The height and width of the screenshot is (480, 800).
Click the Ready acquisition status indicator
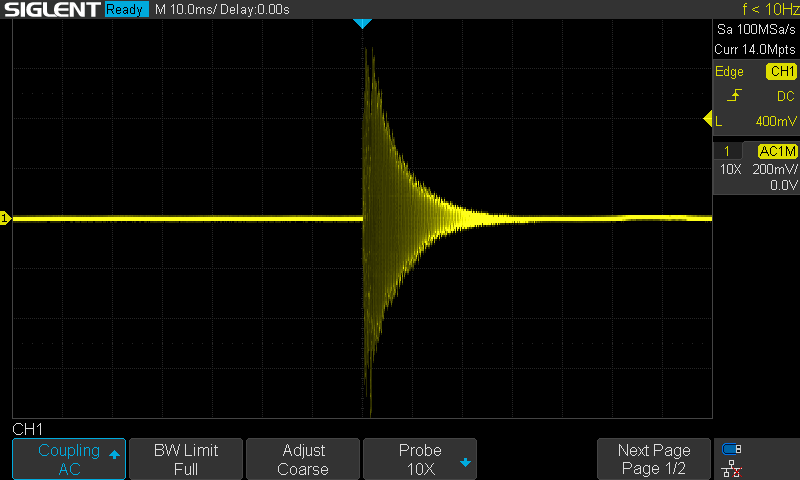click(x=126, y=10)
